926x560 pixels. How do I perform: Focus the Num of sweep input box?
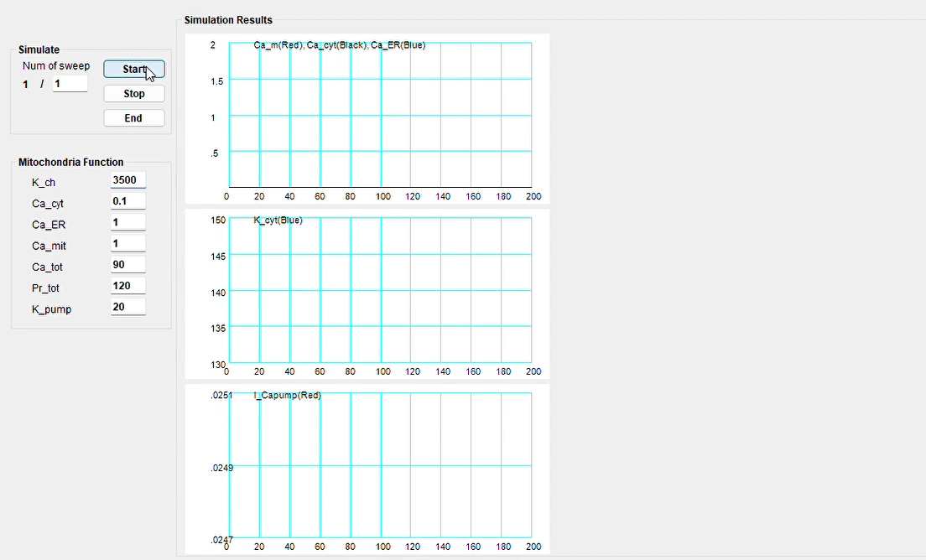pyautogui.click(x=70, y=84)
